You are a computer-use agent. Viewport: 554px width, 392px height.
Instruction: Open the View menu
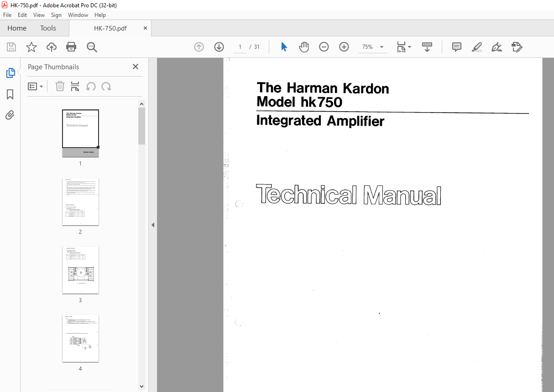point(39,15)
